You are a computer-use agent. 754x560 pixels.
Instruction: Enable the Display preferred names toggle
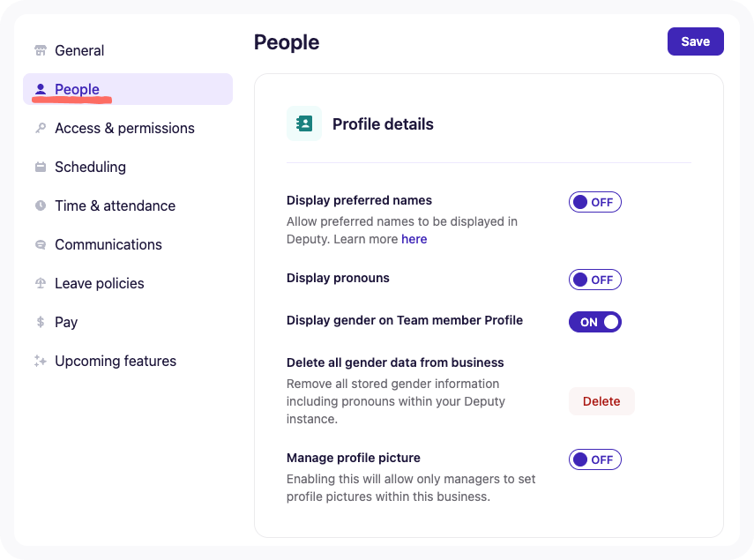click(x=594, y=202)
